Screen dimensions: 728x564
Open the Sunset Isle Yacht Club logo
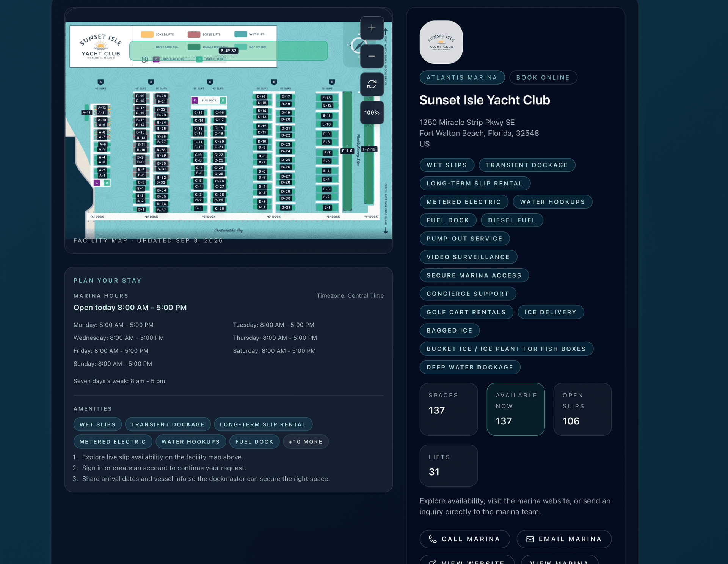click(x=441, y=42)
